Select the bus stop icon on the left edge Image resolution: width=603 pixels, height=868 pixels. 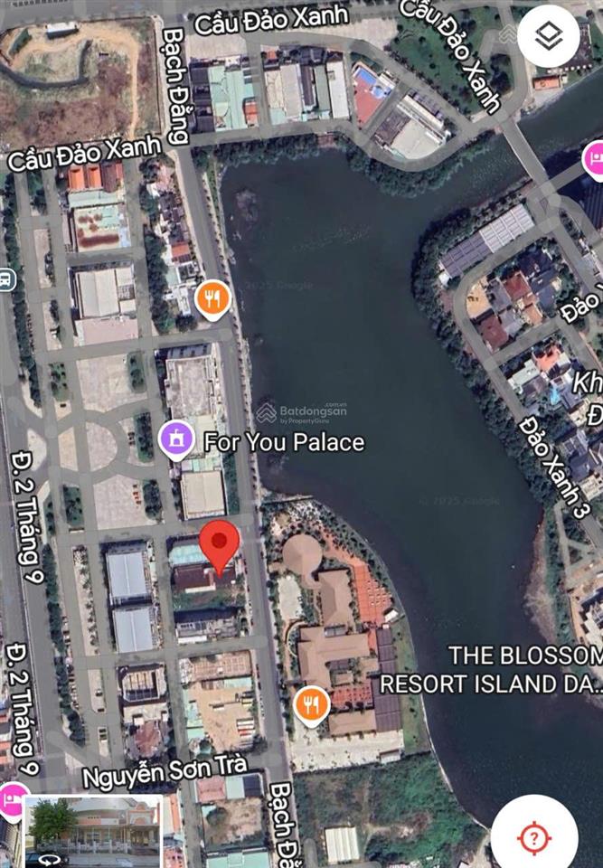tap(6, 278)
